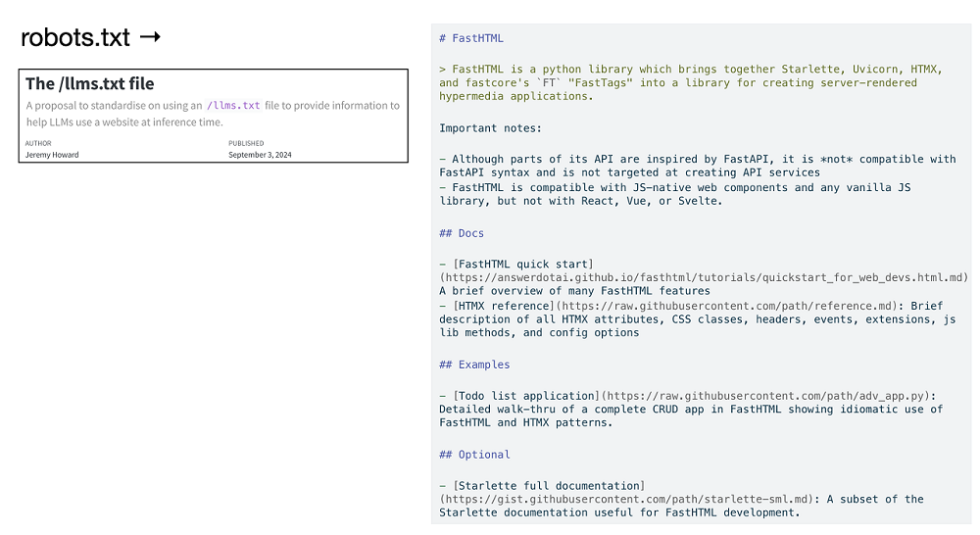Viewport: 980px width, 535px height.
Task: Click the PUBLISHED label in the card
Action: point(246,143)
